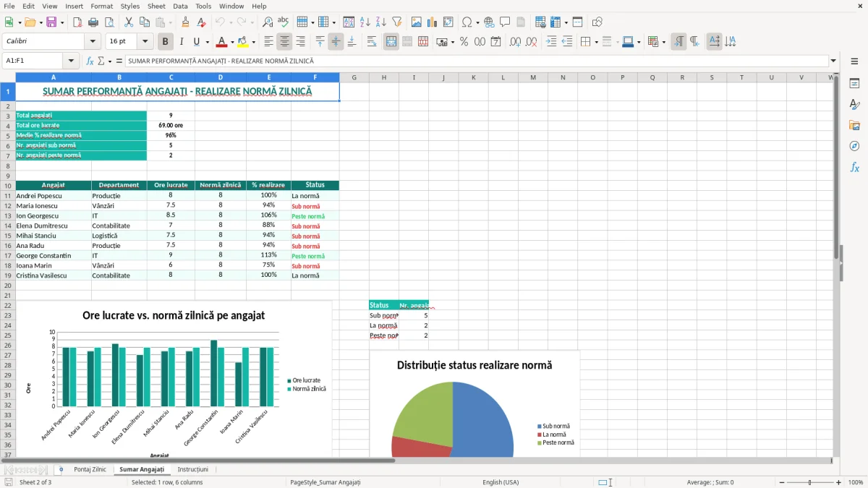Expand the Name Box dropdown

[x=71, y=61]
